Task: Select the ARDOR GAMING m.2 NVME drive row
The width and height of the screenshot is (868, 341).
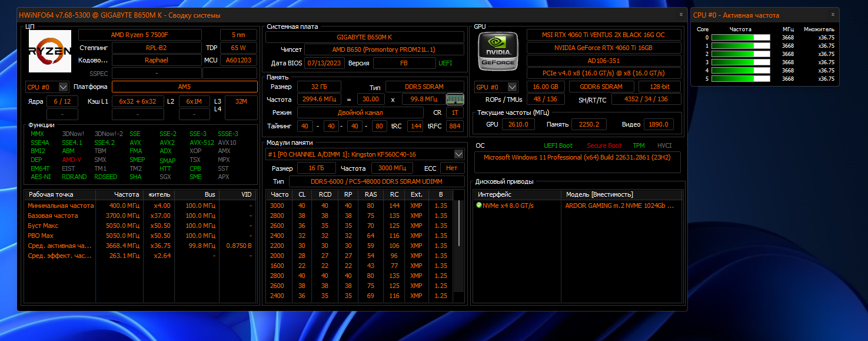Action: [x=579, y=206]
